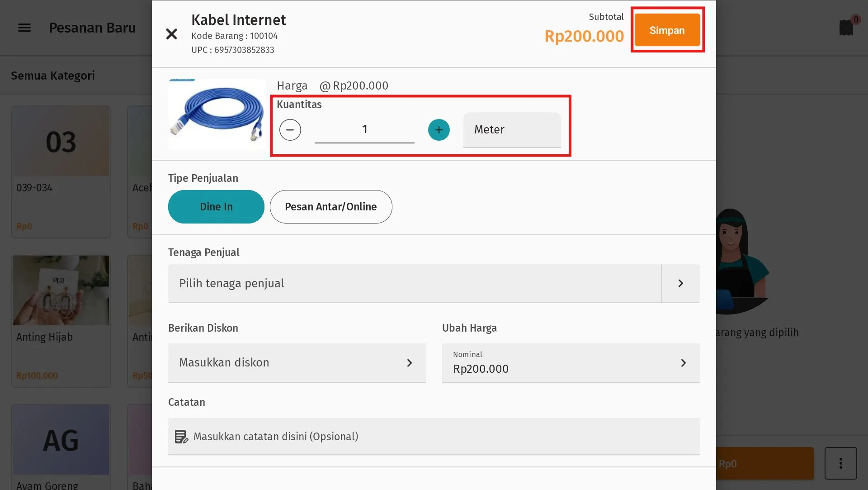
Task: Select Dine In sale type
Action: coord(216,207)
